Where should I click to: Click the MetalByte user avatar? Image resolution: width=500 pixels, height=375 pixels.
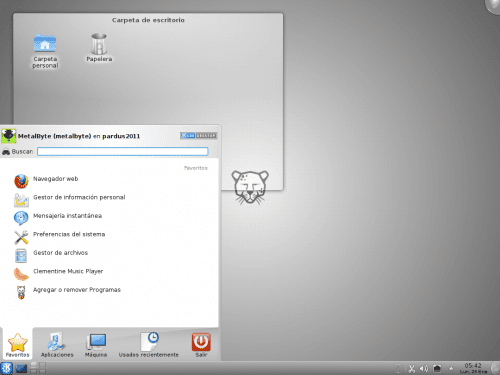(x=8, y=136)
